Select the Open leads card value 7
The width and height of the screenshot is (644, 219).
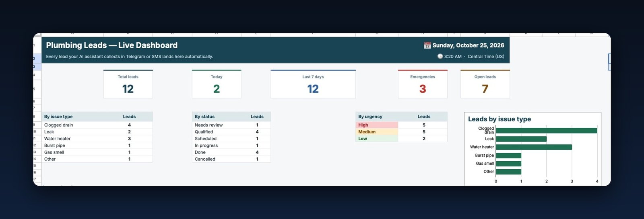click(485, 89)
